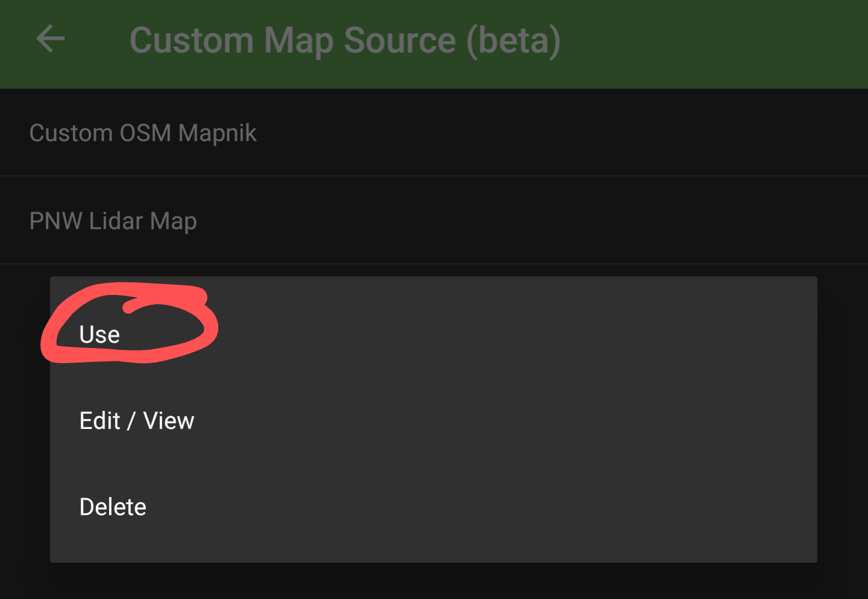Click the PNW Lidar Map list row
The width and height of the screenshot is (868, 599).
tap(422, 221)
